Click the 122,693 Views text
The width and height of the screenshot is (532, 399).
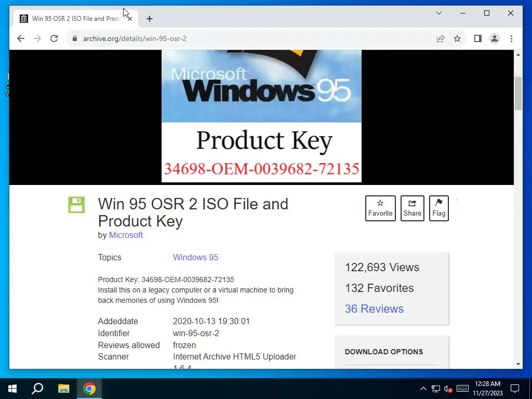click(x=382, y=268)
